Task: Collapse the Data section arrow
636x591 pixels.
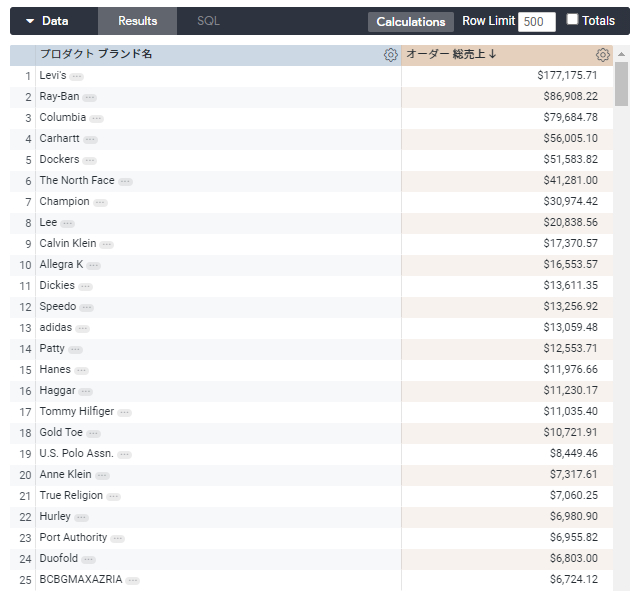Action: (30, 21)
